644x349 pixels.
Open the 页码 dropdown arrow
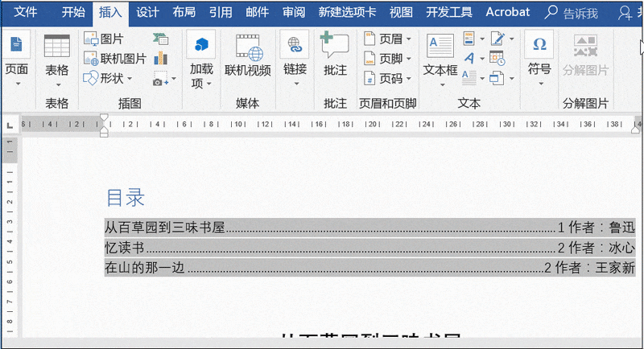click(409, 78)
